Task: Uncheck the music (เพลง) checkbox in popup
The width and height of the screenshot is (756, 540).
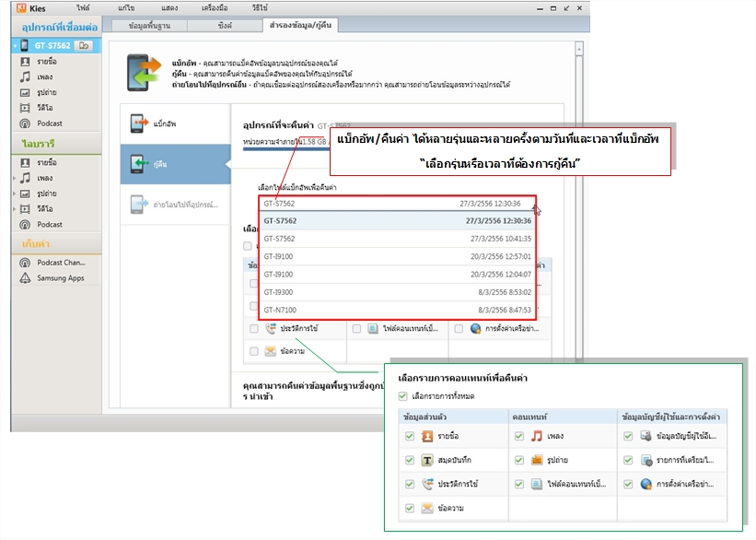Action: 519,436
